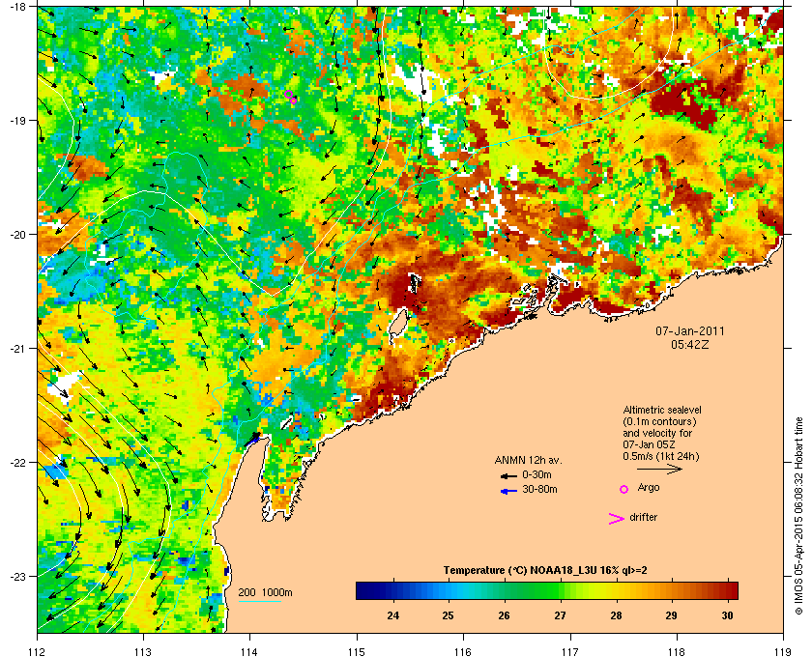Viewport: 812px width, 657px height.
Task: Click the Altimetric sealevel label
Action: coord(662,409)
